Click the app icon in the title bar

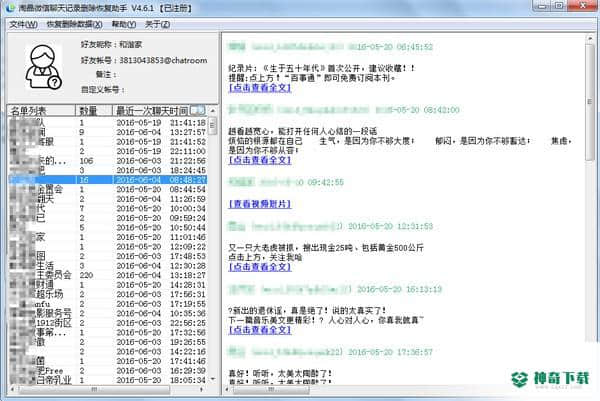point(10,7)
